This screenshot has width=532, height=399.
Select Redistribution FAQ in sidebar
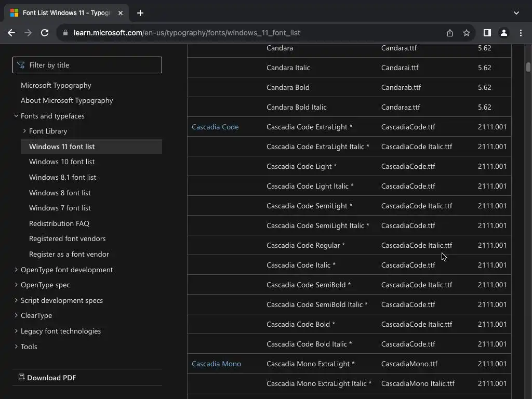click(x=59, y=223)
